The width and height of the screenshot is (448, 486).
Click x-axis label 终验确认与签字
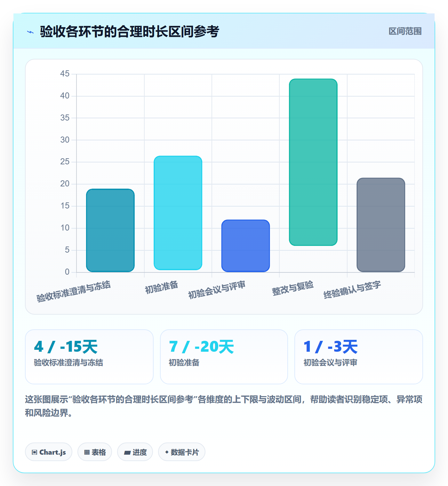(x=352, y=290)
